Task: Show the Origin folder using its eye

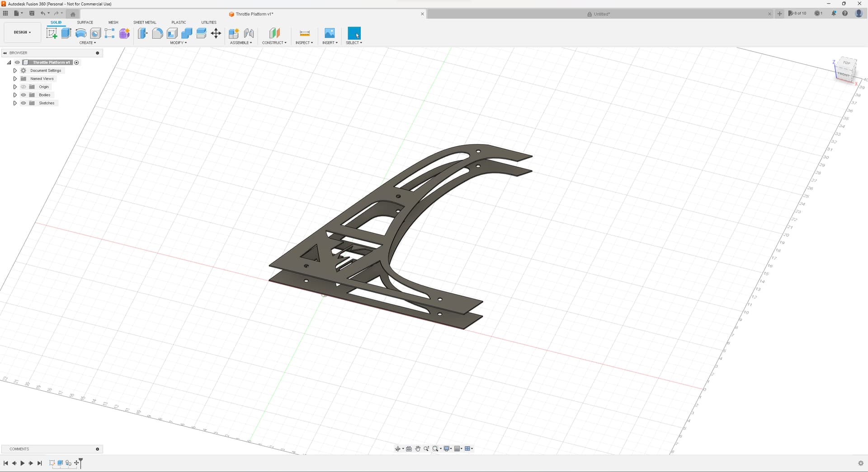Action: [x=24, y=87]
